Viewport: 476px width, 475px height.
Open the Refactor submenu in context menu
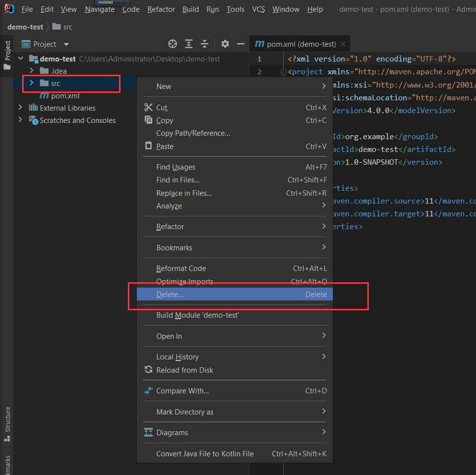click(235, 226)
